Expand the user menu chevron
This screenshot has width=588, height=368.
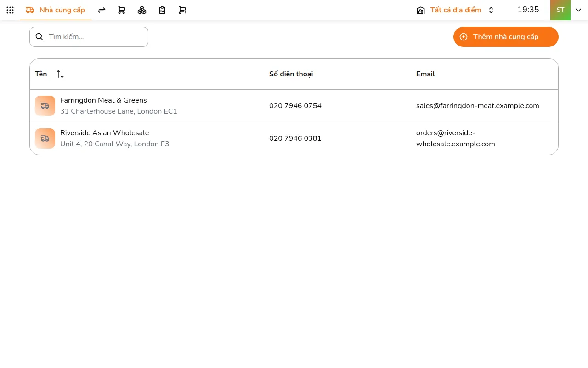[x=578, y=10]
